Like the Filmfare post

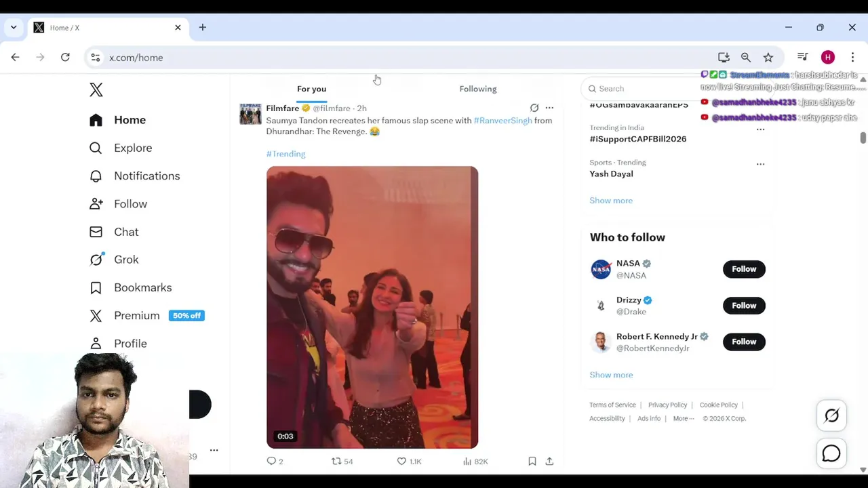coord(409,462)
